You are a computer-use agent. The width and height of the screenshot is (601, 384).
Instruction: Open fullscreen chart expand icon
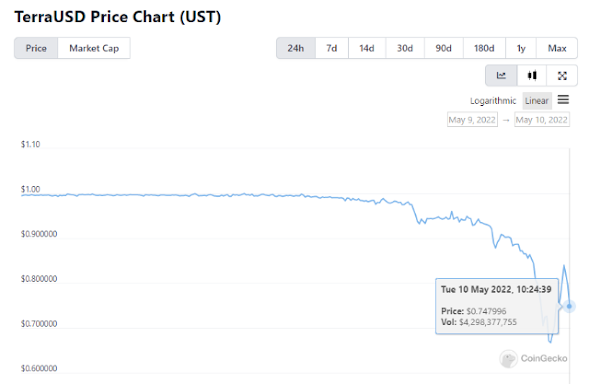562,75
